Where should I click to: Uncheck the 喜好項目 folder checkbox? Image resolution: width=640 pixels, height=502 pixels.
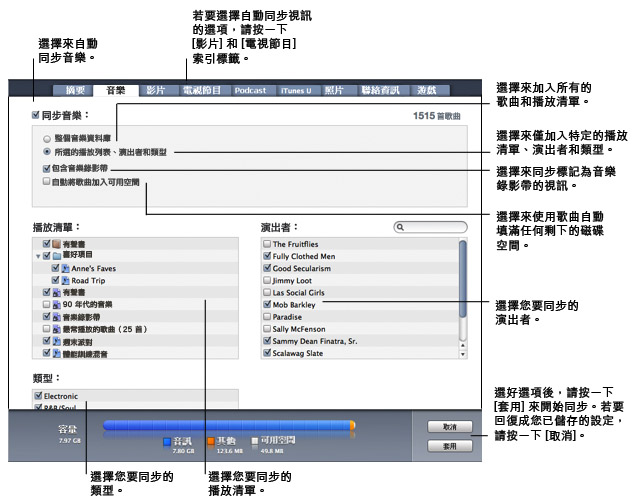coord(47,255)
